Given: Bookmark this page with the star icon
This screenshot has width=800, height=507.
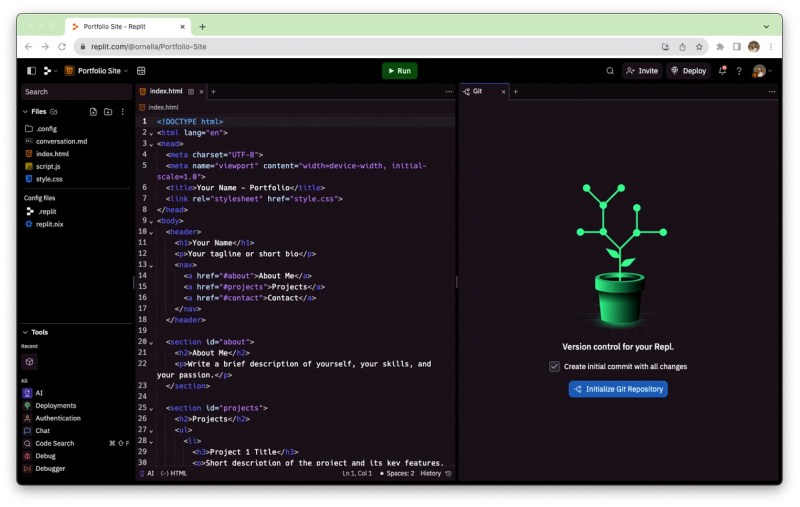Looking at the screenshot, I should tap(699, 47).
